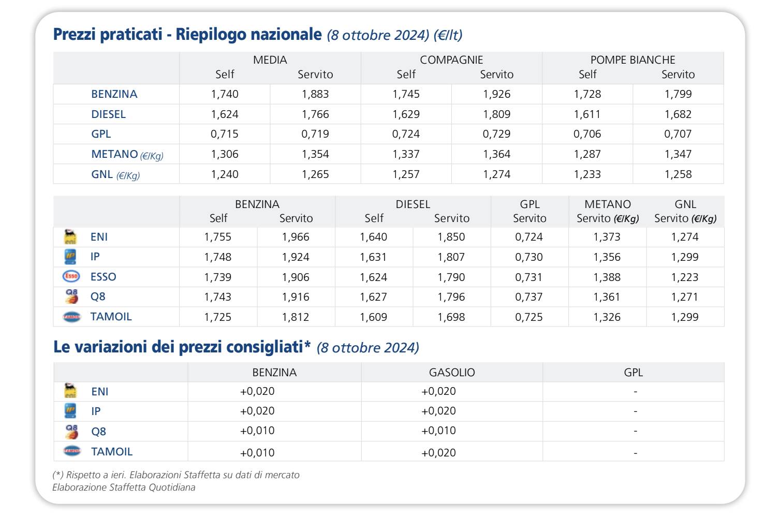The width and height of the screenshot is (765, 532).
Task: Click the "Elaborazione Staffetta Quotidiana" footnote
Action: point(124,487)
